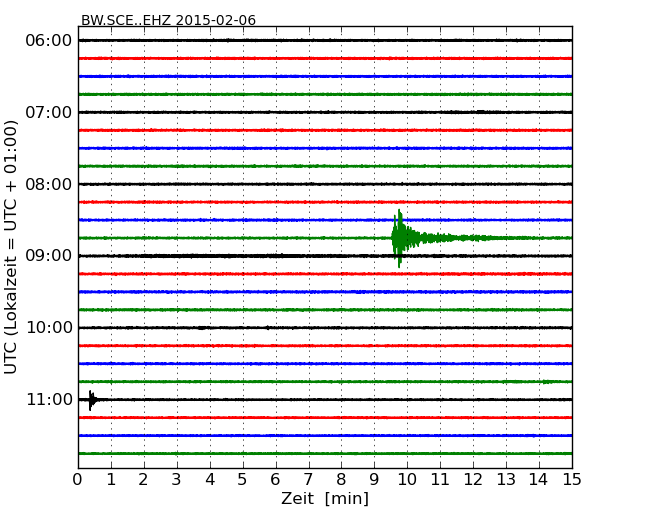Click the 15 minute x-axis tick label

pos(572,480)
